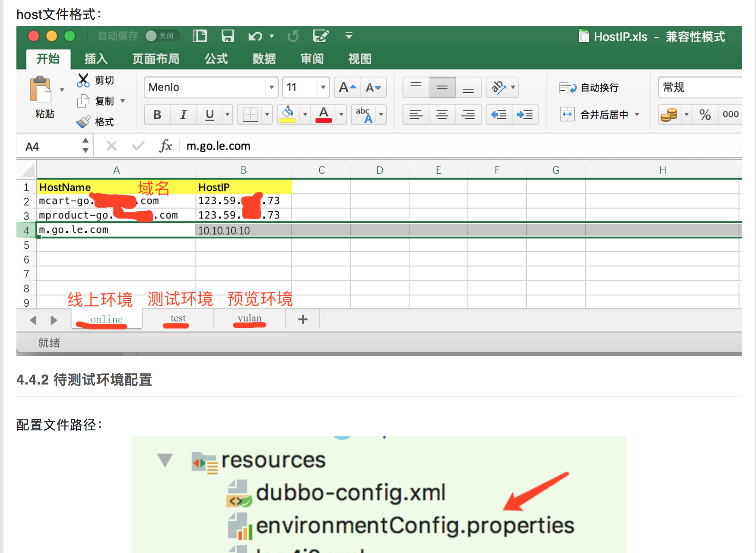
Task: Open the paste options dropdown arrow
Action: 62,90
